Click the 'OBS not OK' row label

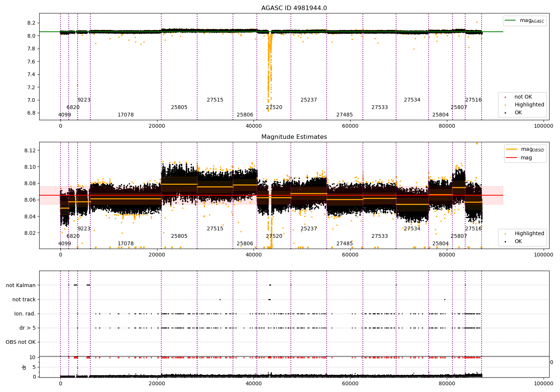coord(21,342)
